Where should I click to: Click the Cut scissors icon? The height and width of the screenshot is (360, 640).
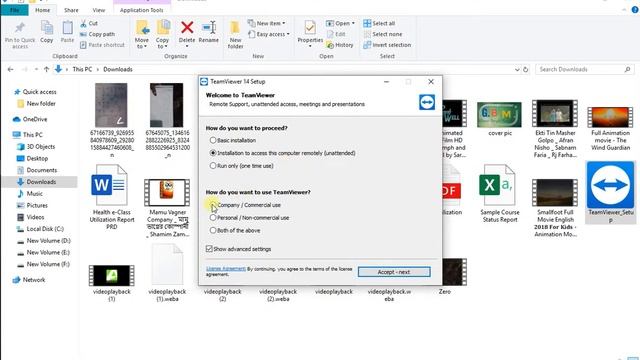coord(83,23)
